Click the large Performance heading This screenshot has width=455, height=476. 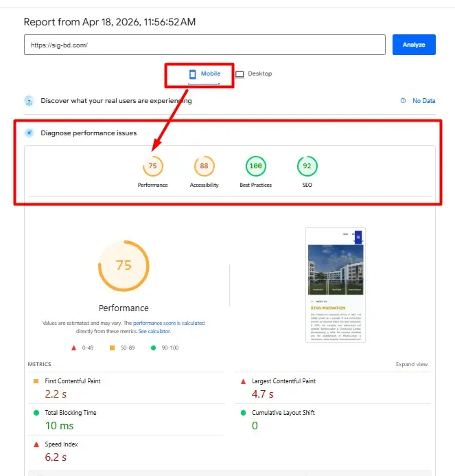tap(124, 308)
